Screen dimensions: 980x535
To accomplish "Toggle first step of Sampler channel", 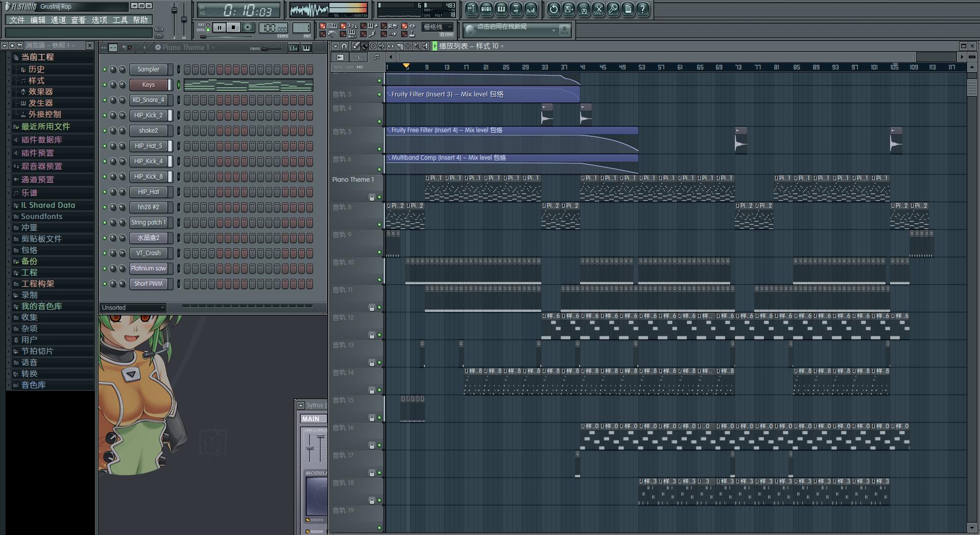I will coord(187,69).
